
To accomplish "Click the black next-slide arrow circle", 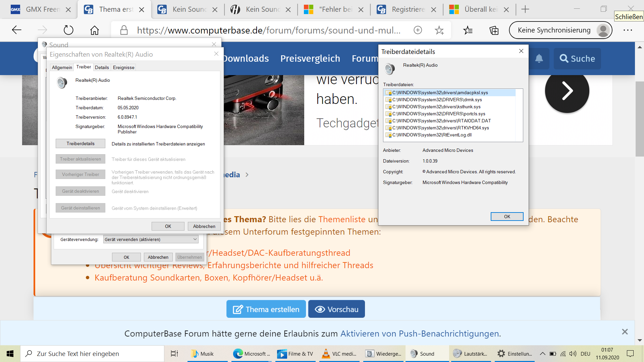I will (567, 91).
